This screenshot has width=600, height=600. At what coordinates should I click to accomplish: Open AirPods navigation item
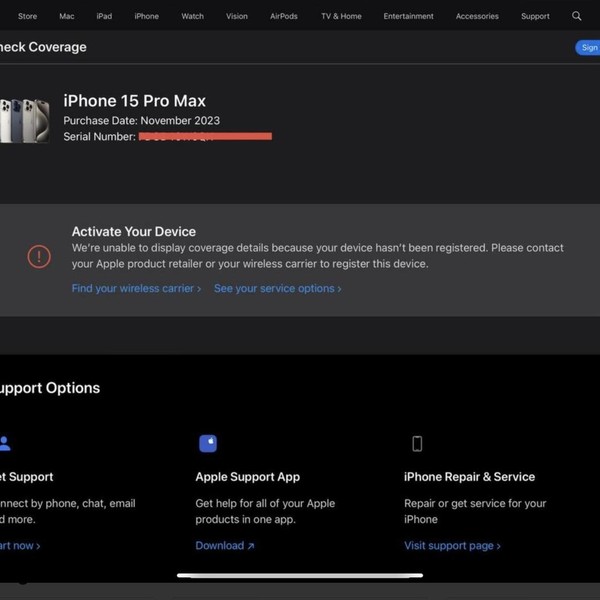pos(284,16)
